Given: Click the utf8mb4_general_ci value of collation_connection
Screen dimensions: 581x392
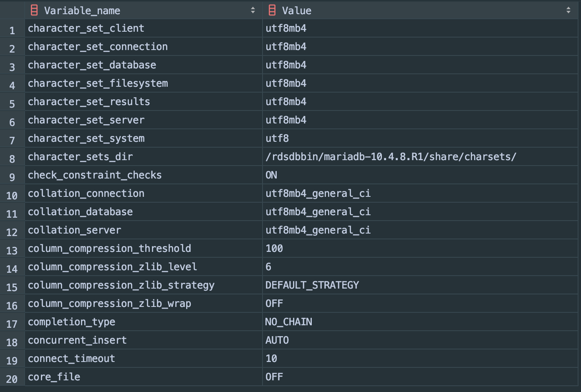Looking at the screenshot, I should click(x=318, y=193).
